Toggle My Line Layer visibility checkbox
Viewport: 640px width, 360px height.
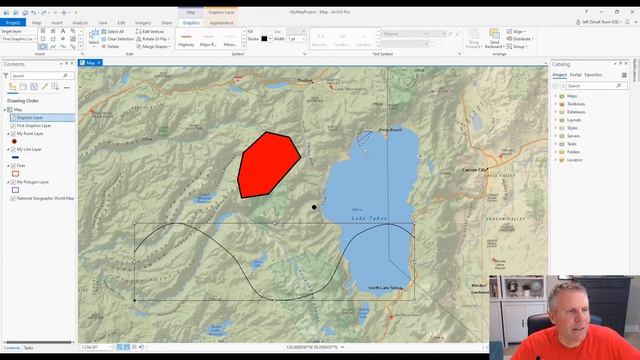click(13, 149)
